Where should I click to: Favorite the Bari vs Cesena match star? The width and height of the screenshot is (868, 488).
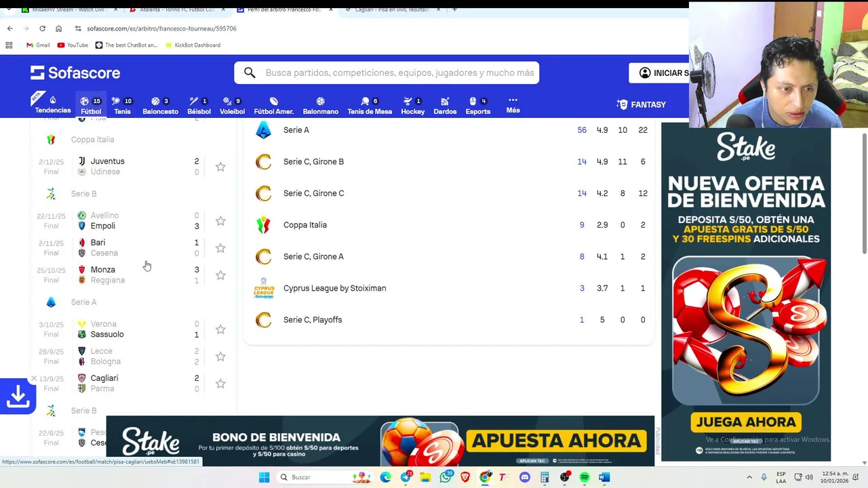click(x=220, y=248)
